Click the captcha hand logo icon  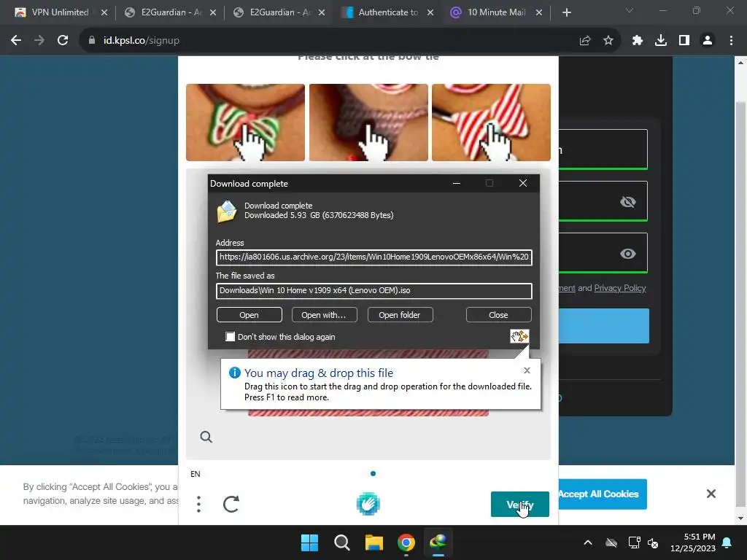(368, 504)
